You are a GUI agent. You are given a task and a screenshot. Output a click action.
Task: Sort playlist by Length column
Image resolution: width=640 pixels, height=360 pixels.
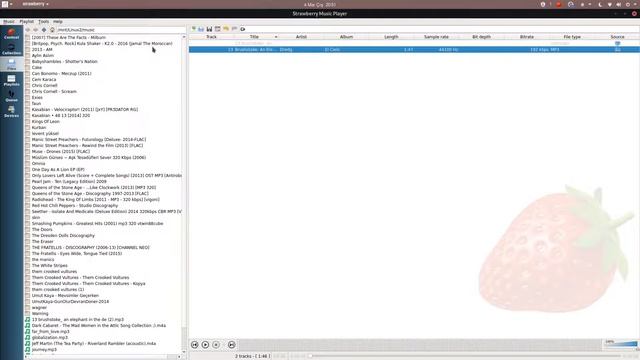click(391, 37)
